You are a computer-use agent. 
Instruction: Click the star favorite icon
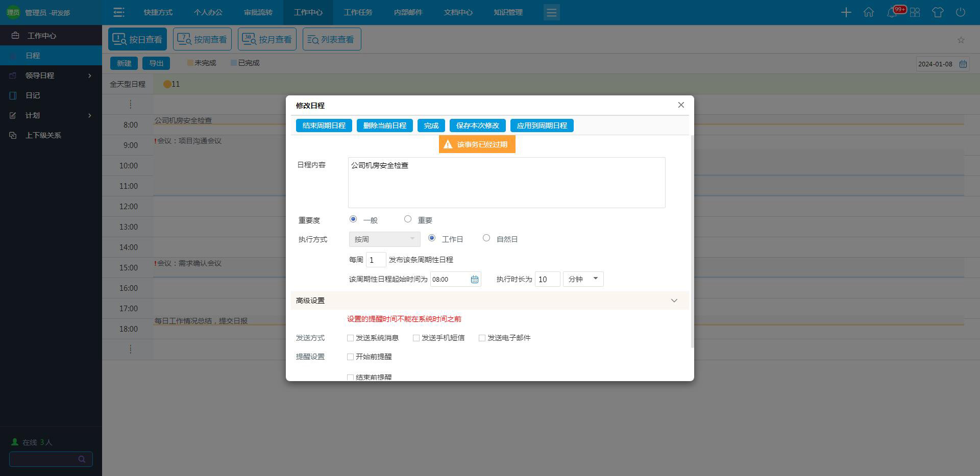[961, 40]
